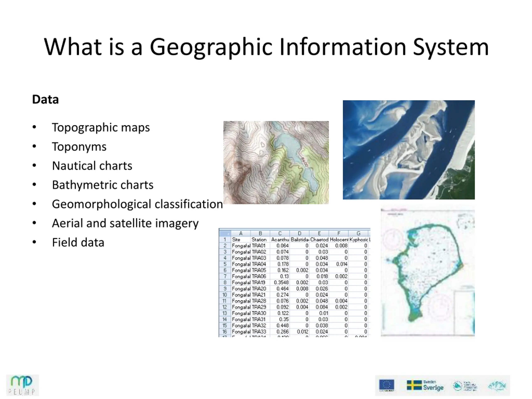Click the 'Site' header cell in spreadsheet
The width and height of the screenshot is (532, 399).
pos(241,240)
